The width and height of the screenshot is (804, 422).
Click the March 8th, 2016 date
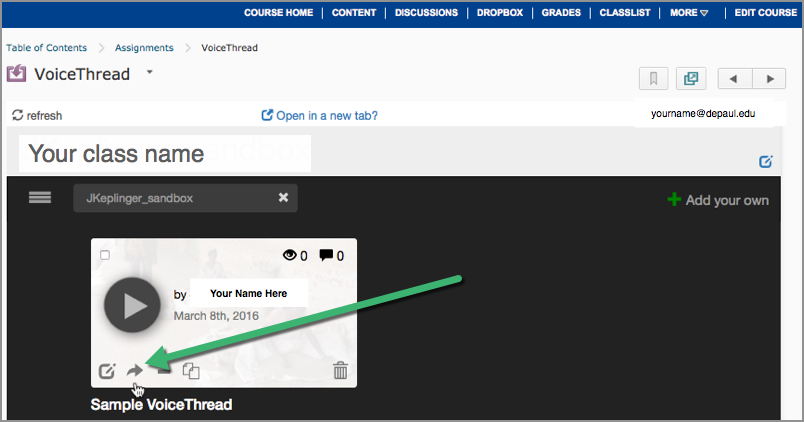click(x=216, y=316)
